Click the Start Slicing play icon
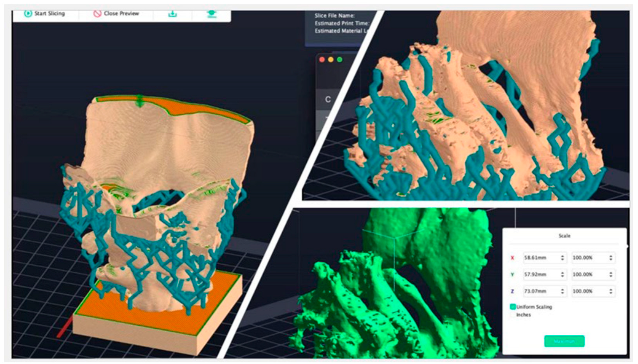 [28, 14]
